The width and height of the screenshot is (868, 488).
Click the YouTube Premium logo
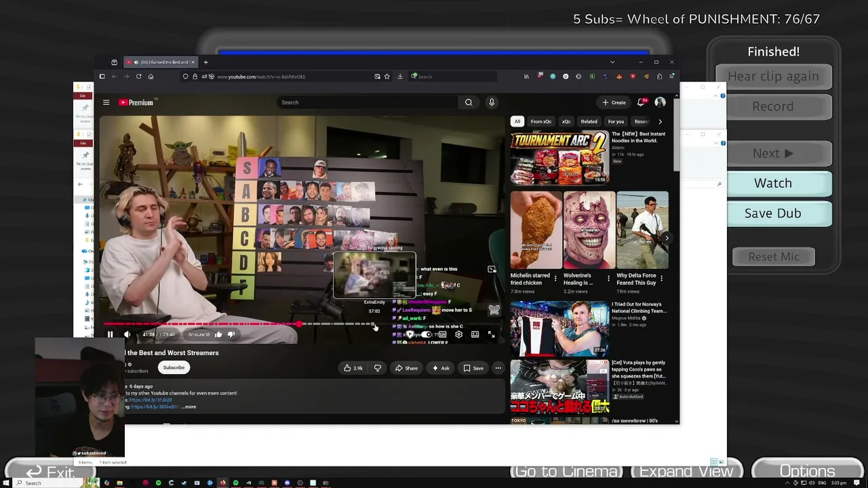(x=138, y=102)
